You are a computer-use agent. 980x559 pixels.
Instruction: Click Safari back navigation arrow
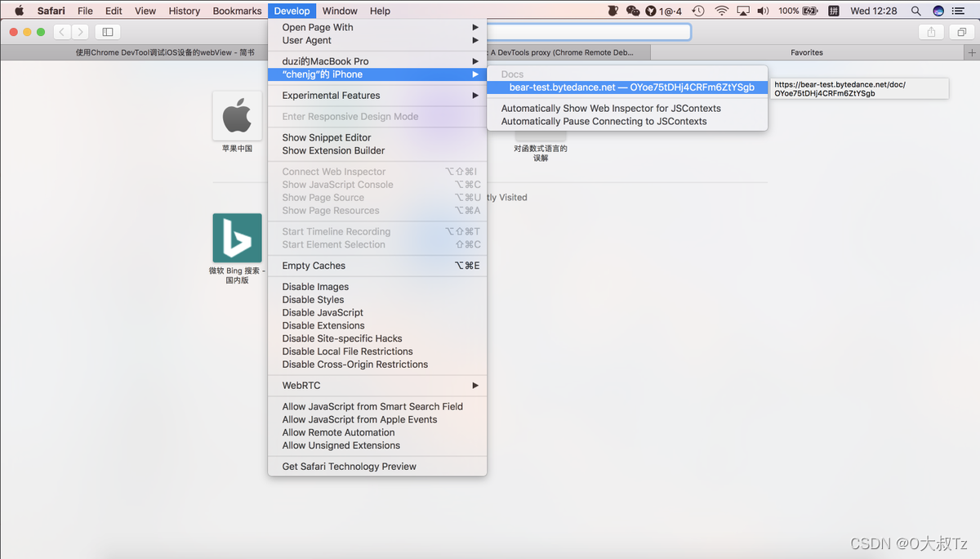(x=62, y=32)
